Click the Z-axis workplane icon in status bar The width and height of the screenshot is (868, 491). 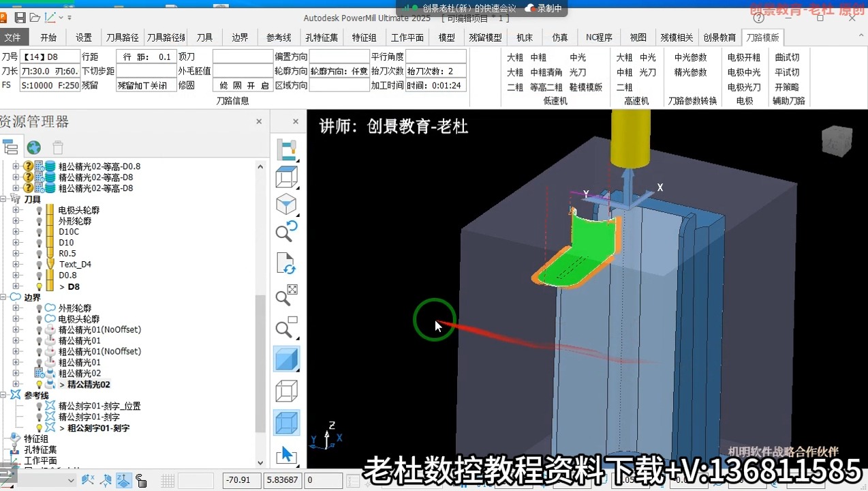[123, 480]
